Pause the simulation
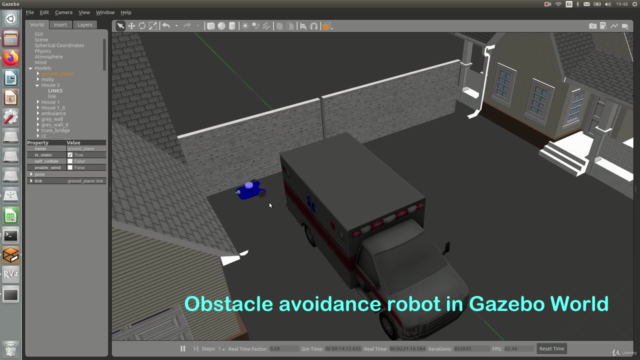This screenshot has width=640, height=360. tap(183, 349)
